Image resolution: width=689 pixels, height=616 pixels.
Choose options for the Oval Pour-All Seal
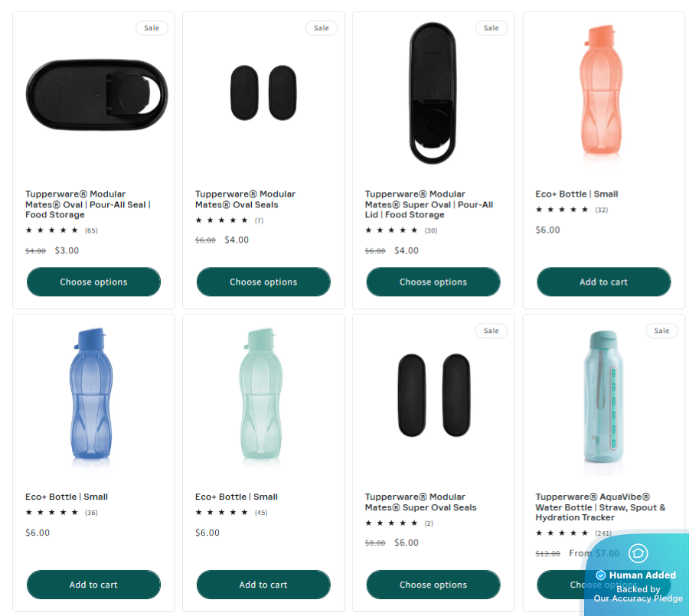[x=93, y=282]
